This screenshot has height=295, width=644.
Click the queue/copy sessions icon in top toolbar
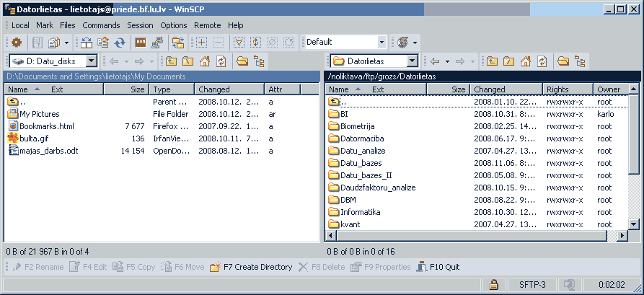pos(54,42)
